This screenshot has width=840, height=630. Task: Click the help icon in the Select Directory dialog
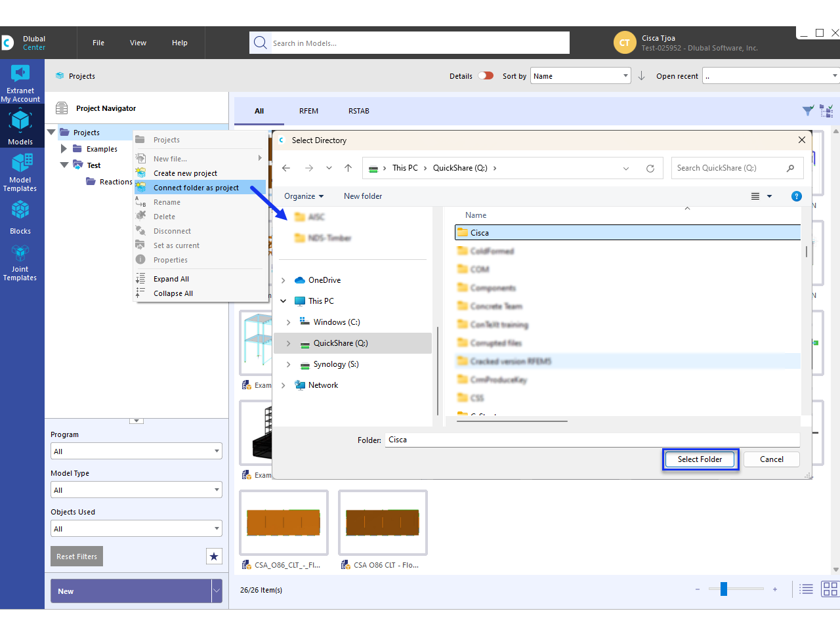tap(796, 196)
